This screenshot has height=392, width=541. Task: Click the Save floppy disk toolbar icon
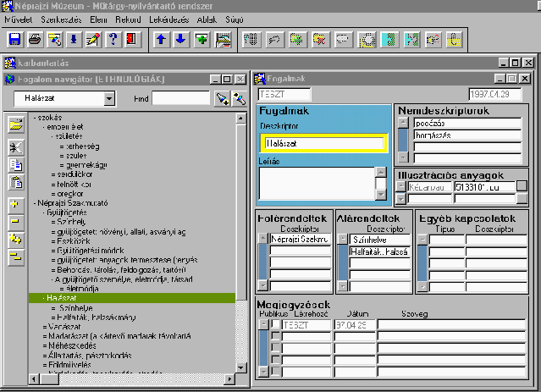pyautogui.click(x=14, y=39)
